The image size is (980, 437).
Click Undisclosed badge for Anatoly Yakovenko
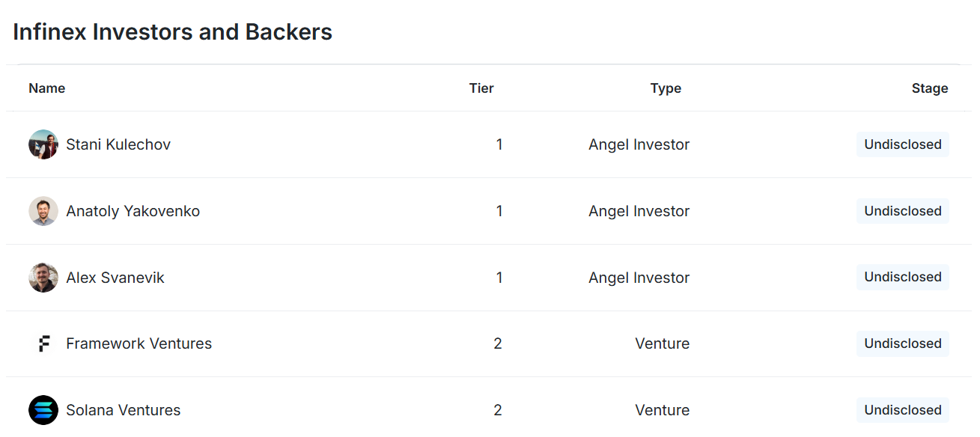(903, 211)
